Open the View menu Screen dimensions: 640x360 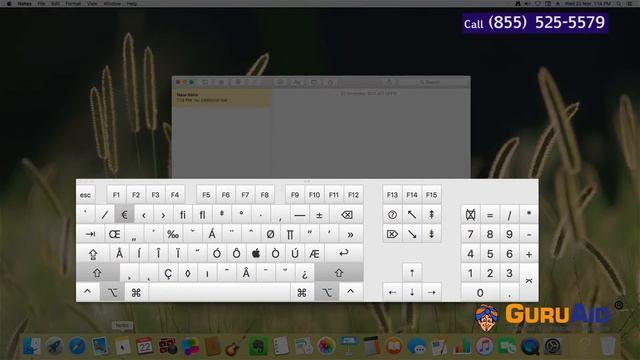tap(92, 4)
